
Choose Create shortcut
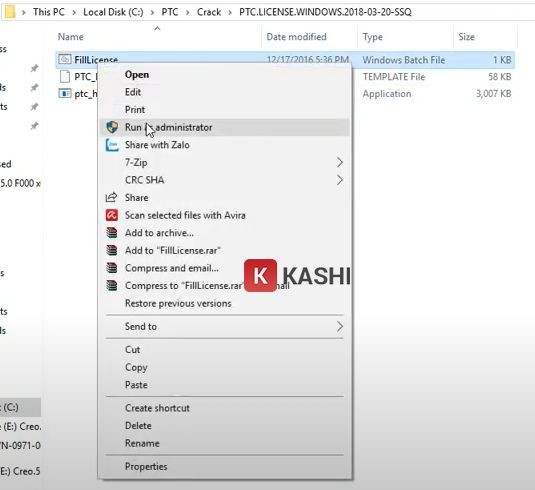pos(225,408)
